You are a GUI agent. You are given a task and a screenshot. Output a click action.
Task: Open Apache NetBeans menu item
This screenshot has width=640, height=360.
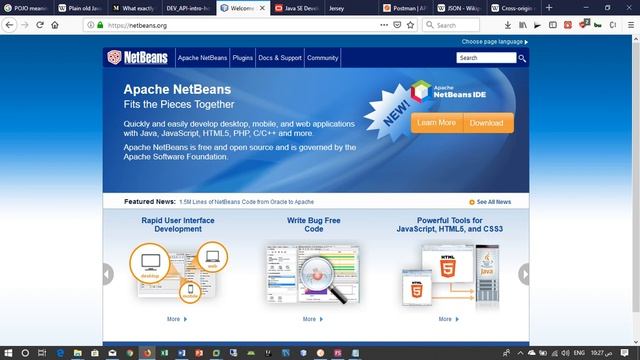[202, 58]
